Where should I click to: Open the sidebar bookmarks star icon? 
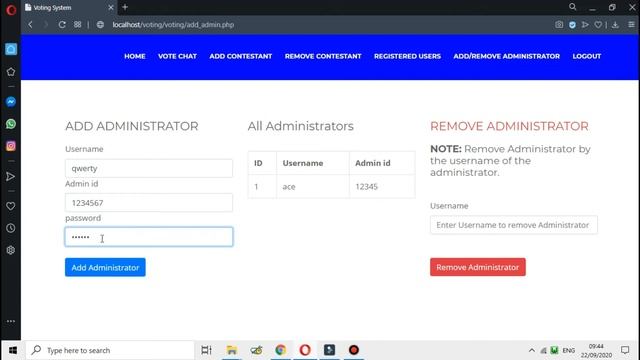point(11,72)
